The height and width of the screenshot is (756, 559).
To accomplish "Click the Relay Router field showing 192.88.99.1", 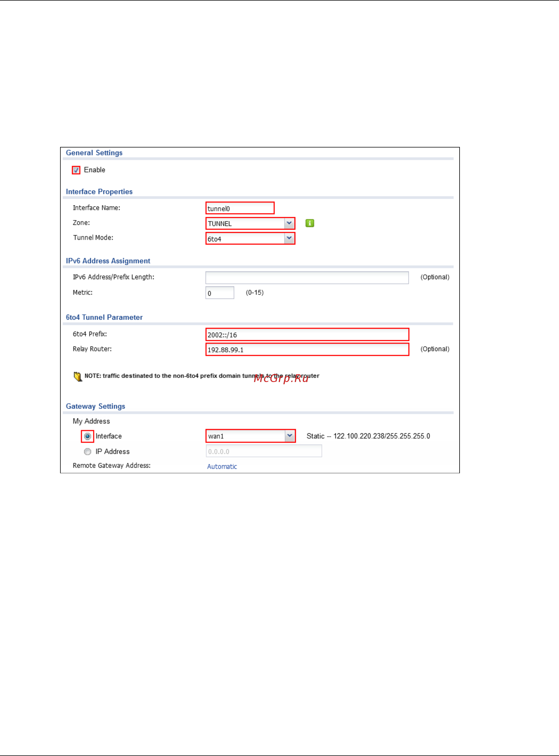I will [307, 349].
